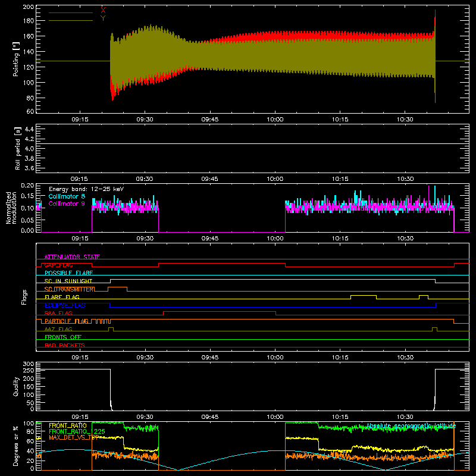Click the FRONTS_OFF label
Image resolution: width=476 pixels, height=476 pixels.
pyautogui.click(x=63, y=337)
